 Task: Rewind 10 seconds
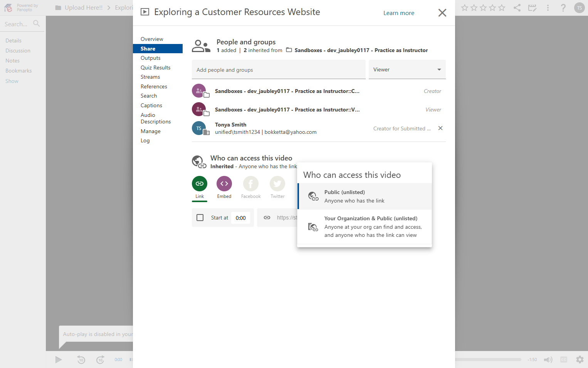pos(81,360)
